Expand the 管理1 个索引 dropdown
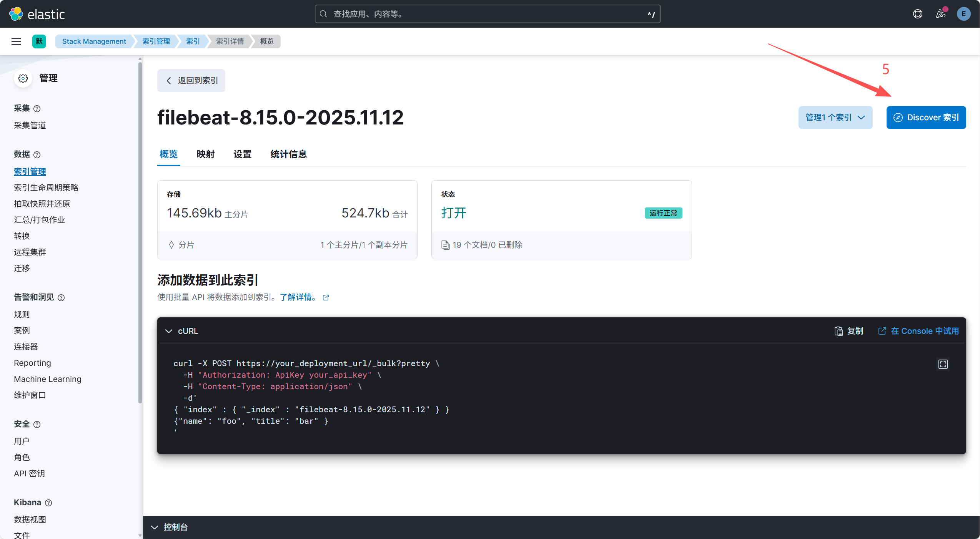980x539 pixels. [835, 118]
